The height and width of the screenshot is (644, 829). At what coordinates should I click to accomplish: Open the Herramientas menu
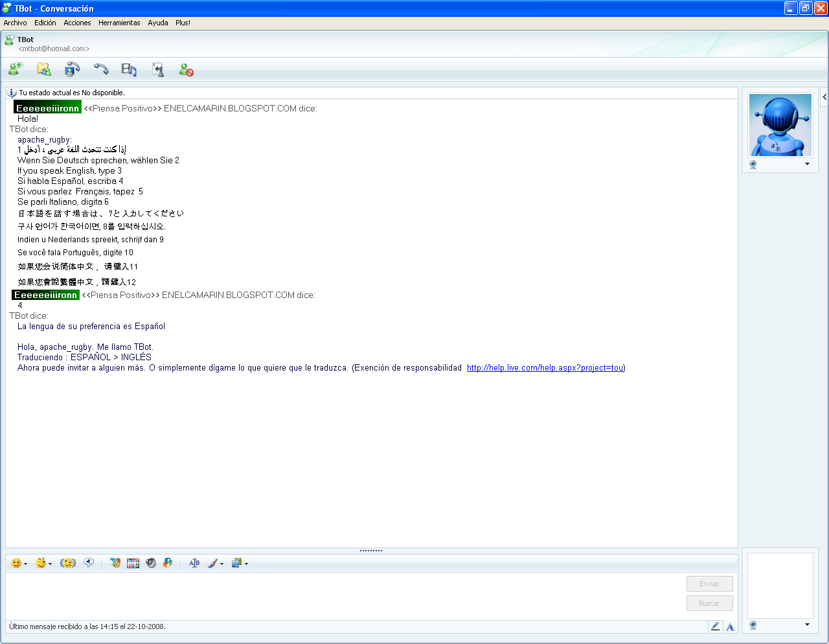(119, 23)
